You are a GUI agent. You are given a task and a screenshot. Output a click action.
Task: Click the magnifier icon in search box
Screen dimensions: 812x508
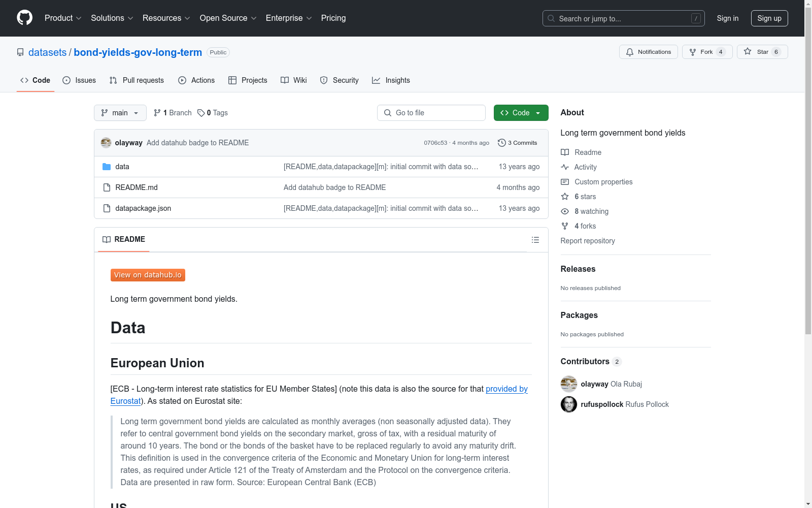551,18
